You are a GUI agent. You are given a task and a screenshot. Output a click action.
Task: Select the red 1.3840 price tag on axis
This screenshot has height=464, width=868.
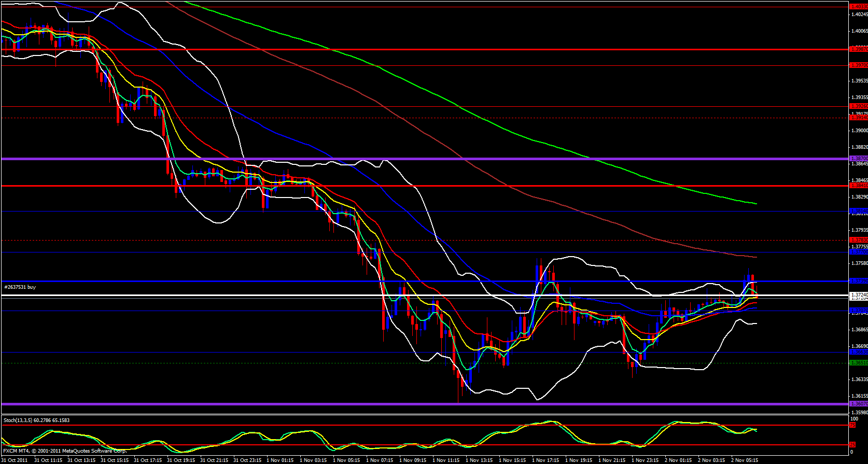[x=858, y=185]
